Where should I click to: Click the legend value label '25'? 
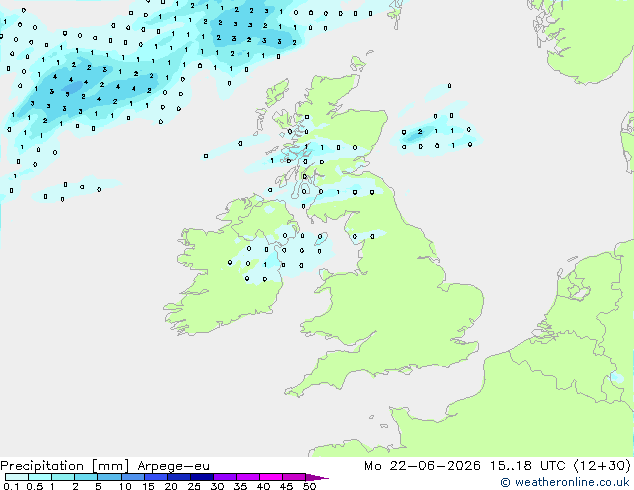click(x=194, y=486)
